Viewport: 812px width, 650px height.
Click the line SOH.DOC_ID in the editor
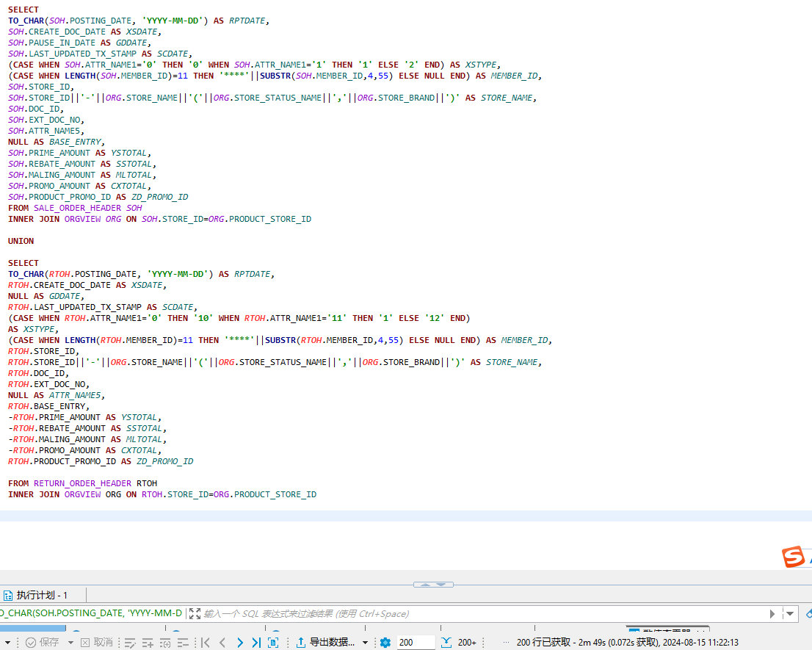point(36,109)
